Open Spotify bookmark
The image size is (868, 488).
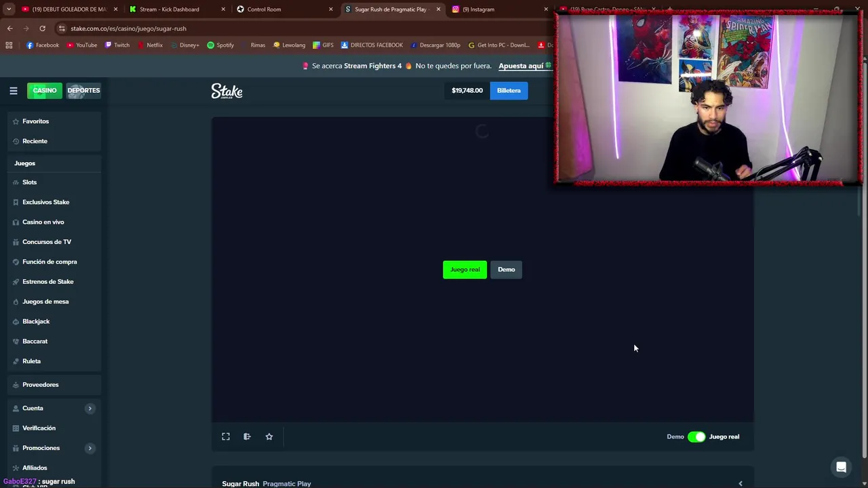pyautogui.click(x=220, y=45)
